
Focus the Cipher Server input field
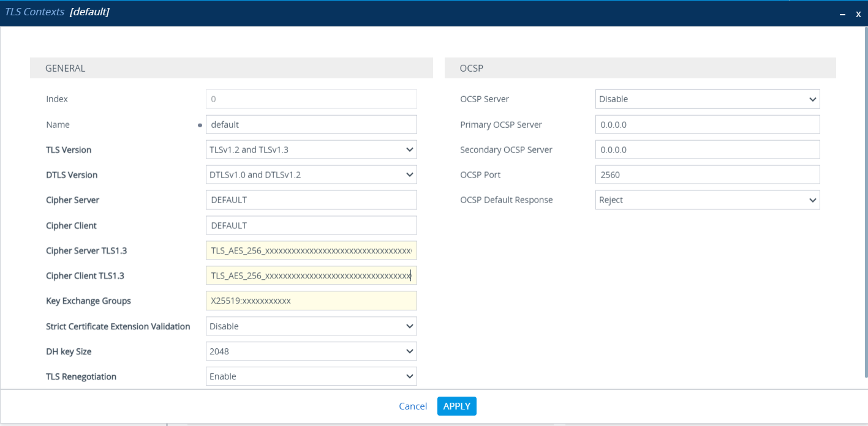pyautogui.click(x=311, y=200)
